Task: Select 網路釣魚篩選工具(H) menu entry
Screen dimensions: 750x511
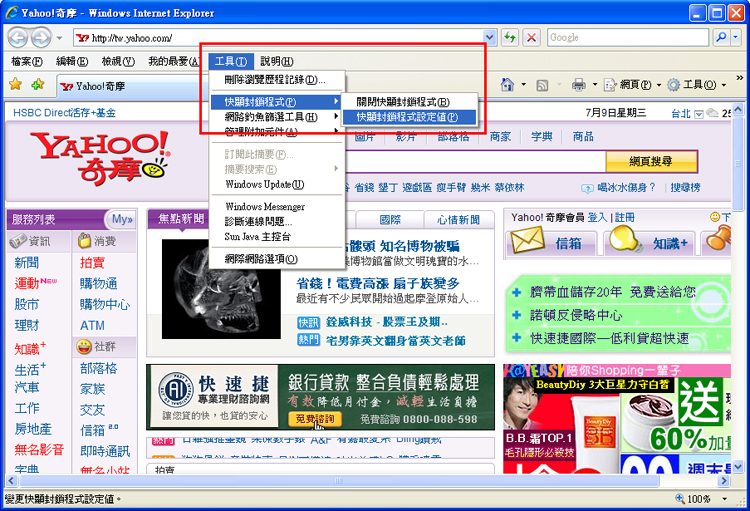Action: (x=276, y=117)
